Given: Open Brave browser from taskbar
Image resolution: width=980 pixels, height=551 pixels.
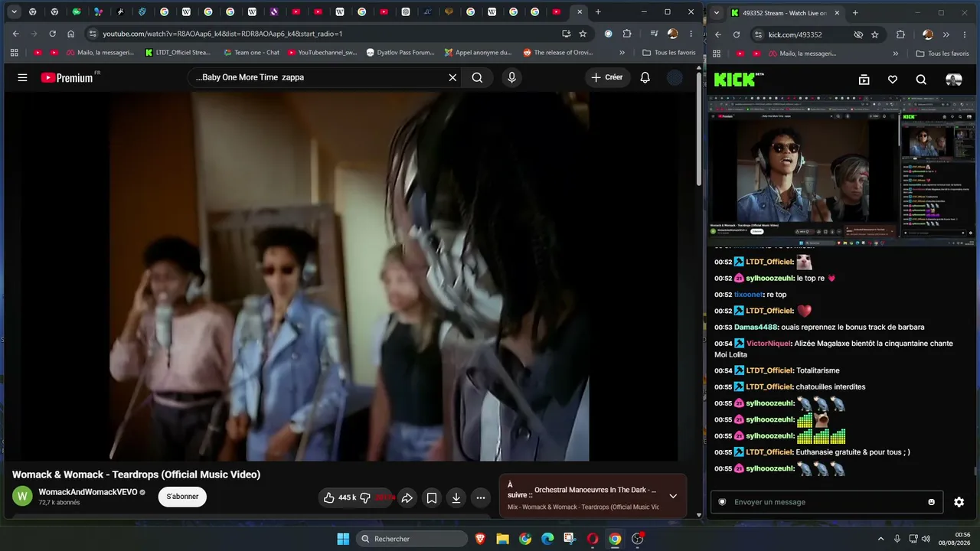Looking at the screenshot, I should click(x=480, y=539).
